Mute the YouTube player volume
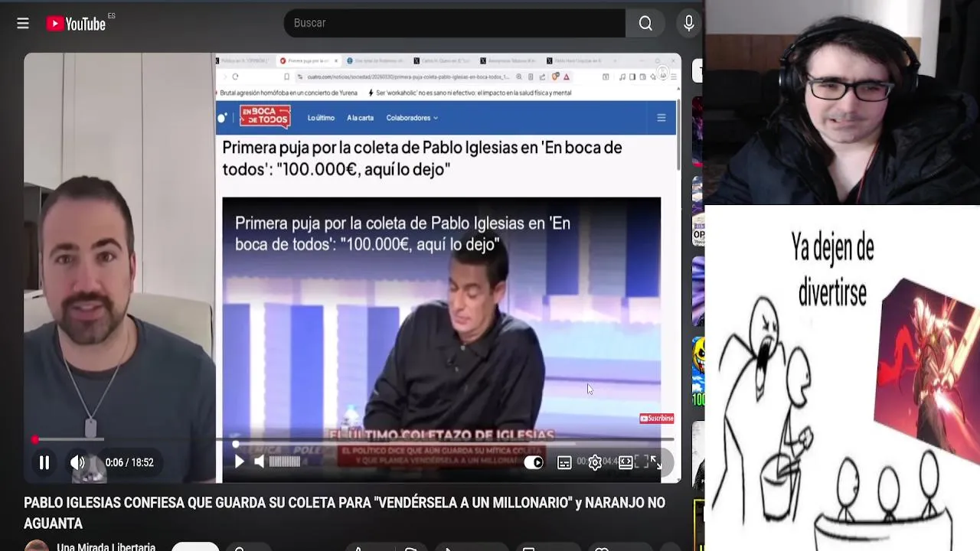 click(x=77, y=462)
